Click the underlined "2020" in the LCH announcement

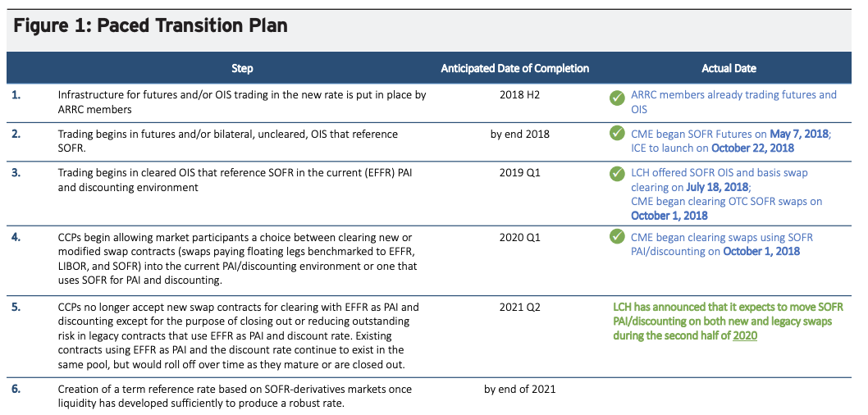[745, 335]
